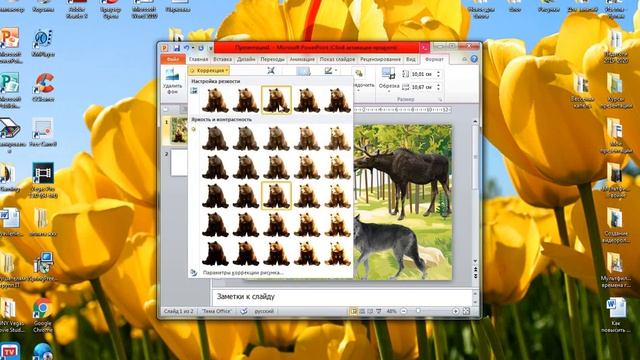This screenshot has width=640, height=360.
Task: Click the compress pictures icon in ribbon
Action: pyautogui.click(x=271, y=71)
